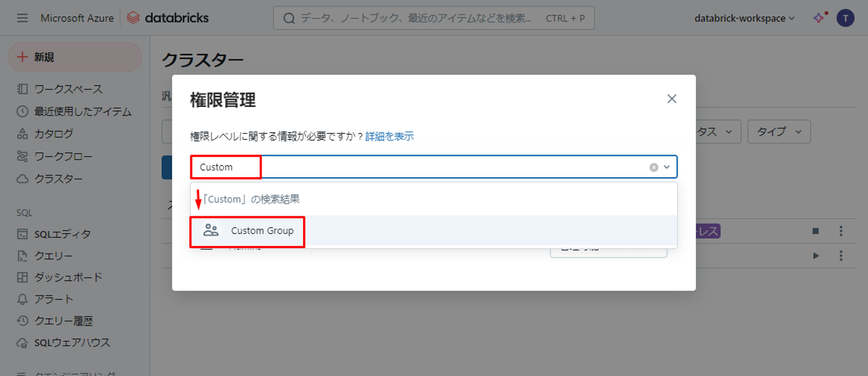Select Custom Group from search results
Viewport: 868px width, 376px height.
click(434, 230)
